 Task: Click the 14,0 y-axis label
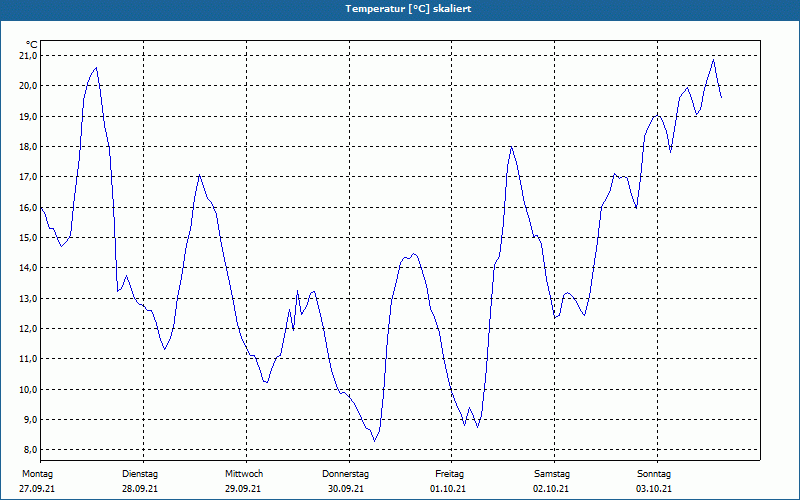click(28, 268)
